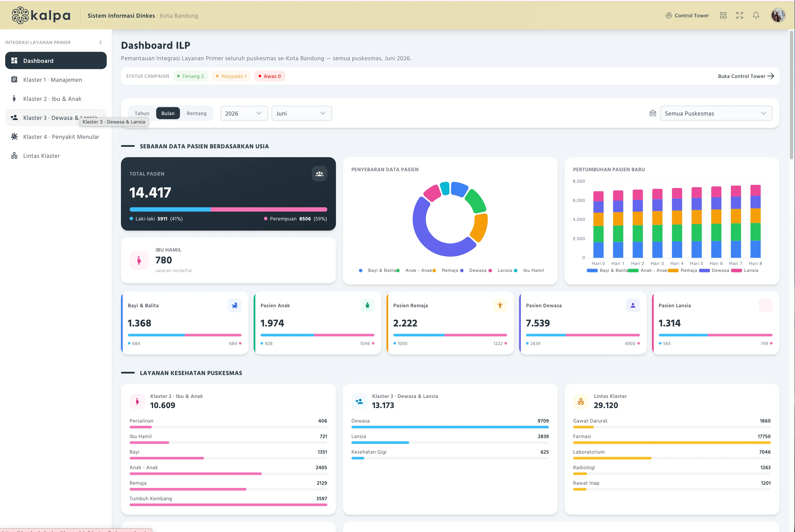Click the Klaster 4 Penyakit Menular virus icon
This screenshot has width=795, height=532.
coord(14,136)
